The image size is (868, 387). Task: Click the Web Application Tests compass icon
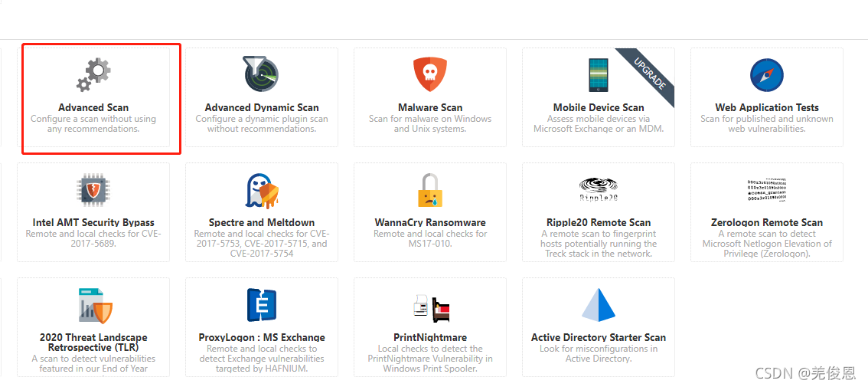tap(767, 75)
